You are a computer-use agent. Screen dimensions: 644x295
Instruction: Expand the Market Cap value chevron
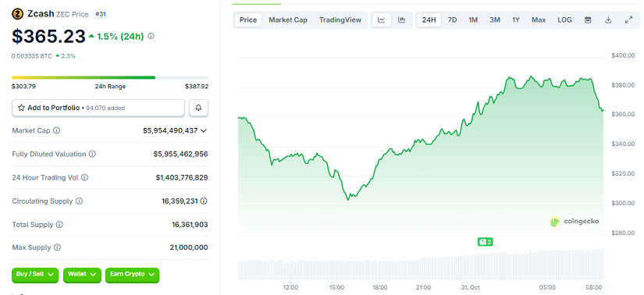pos(203,130)
